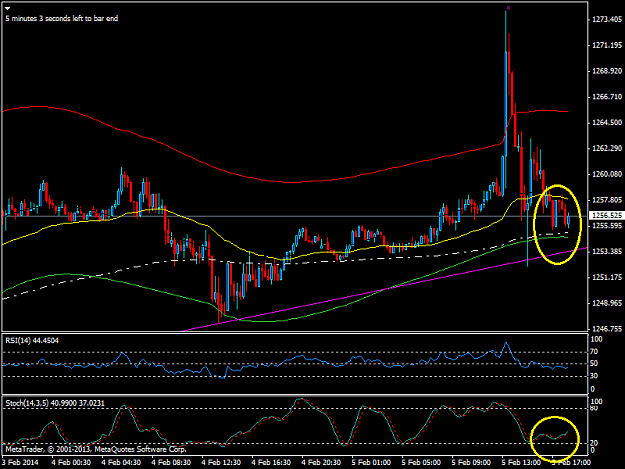Click time axis label 4 Feb 08:30
The height and width of the screenshot is (469, 625).
click(x=171, y=463)
